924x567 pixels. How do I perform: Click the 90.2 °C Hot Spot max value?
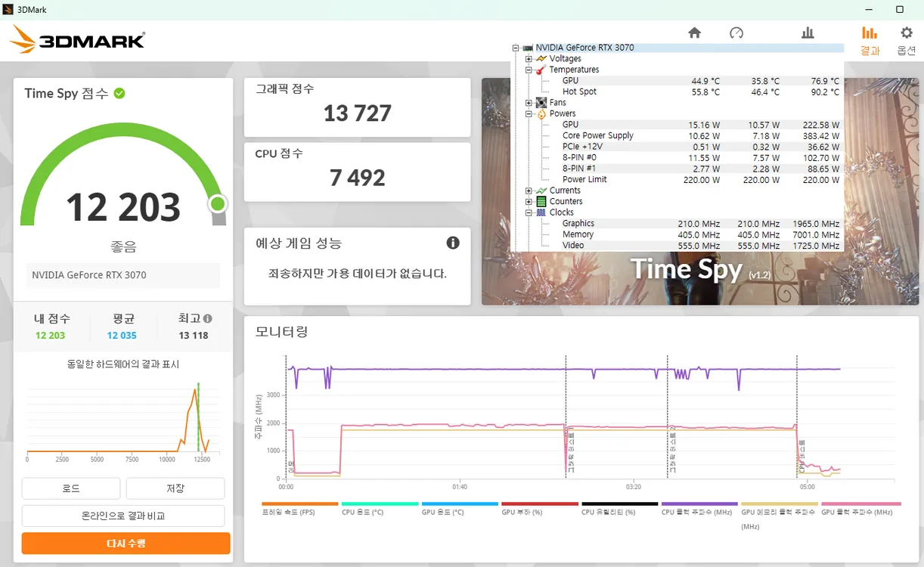point(825,91)
